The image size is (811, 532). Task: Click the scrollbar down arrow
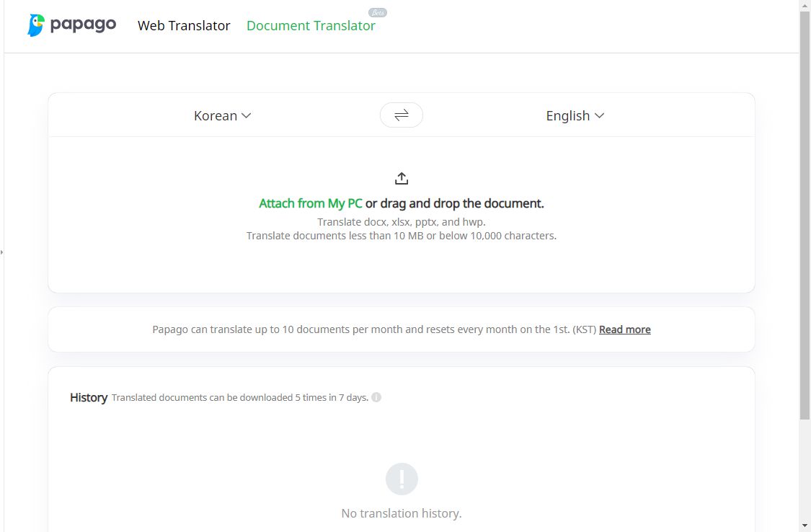(805, 526)
